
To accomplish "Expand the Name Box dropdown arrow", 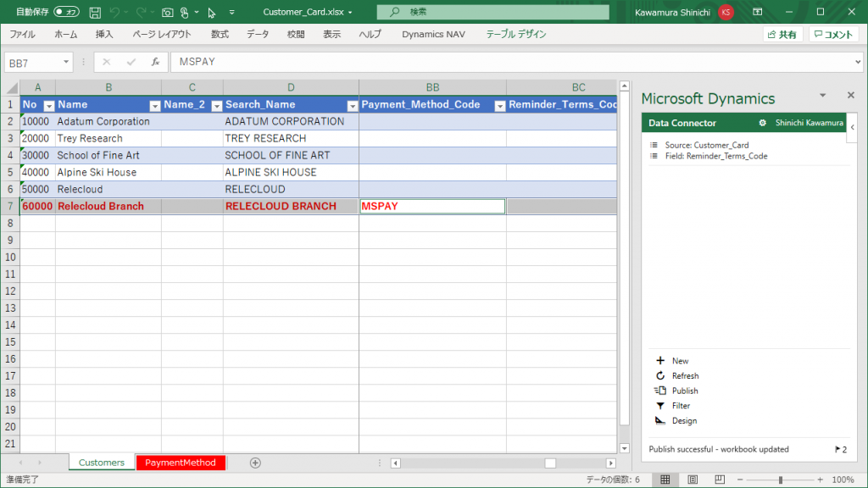I will point(66,62).
